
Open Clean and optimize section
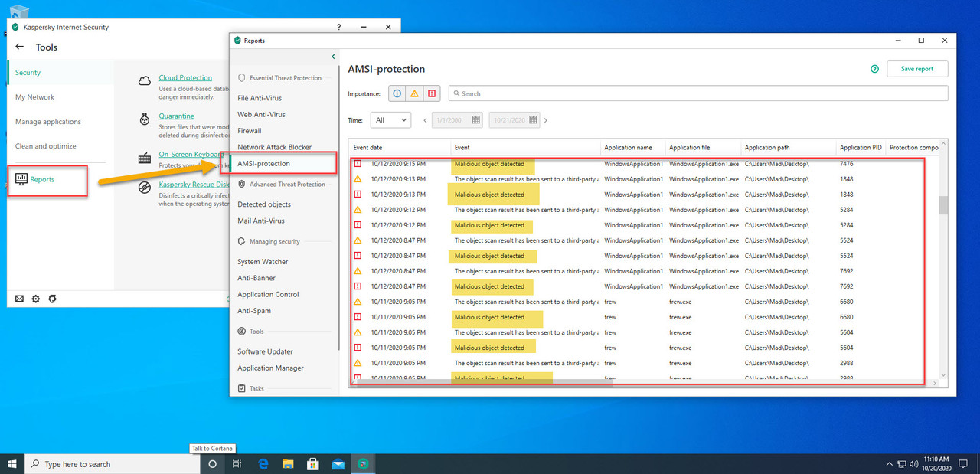[46, 146]
